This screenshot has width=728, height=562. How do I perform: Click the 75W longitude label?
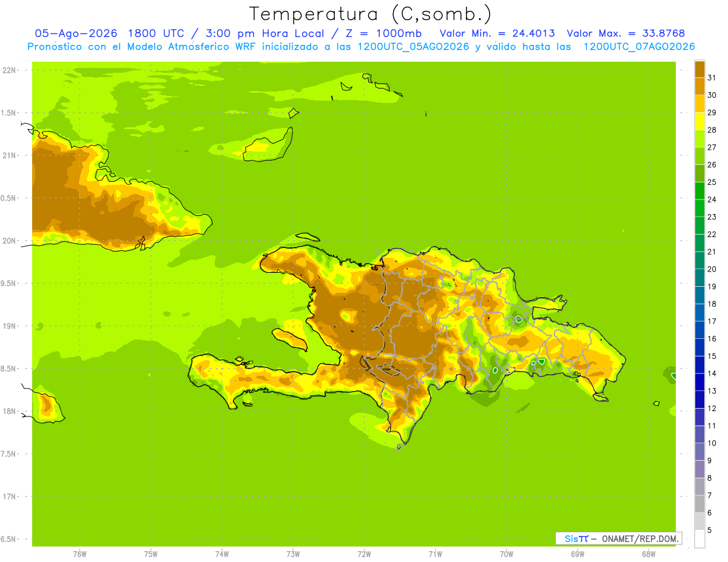[151, 554]
